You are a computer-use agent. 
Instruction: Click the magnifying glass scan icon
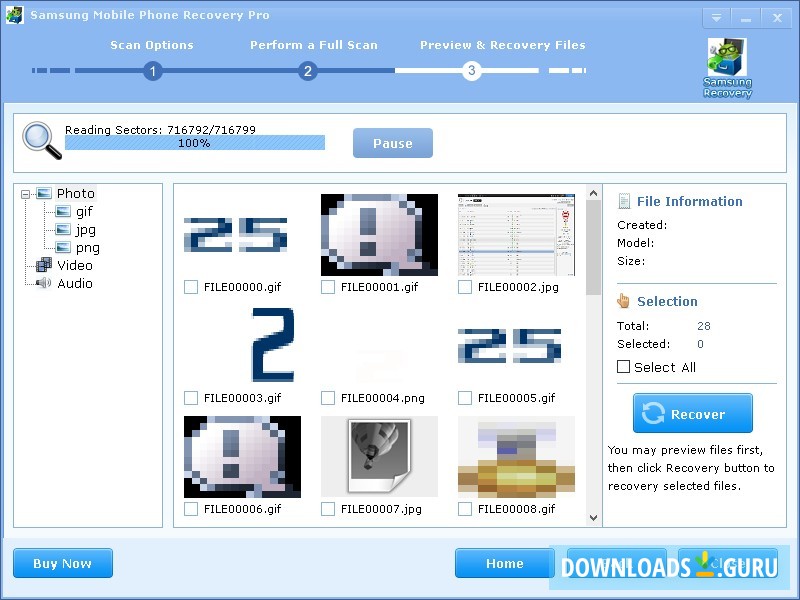(42, 140)
